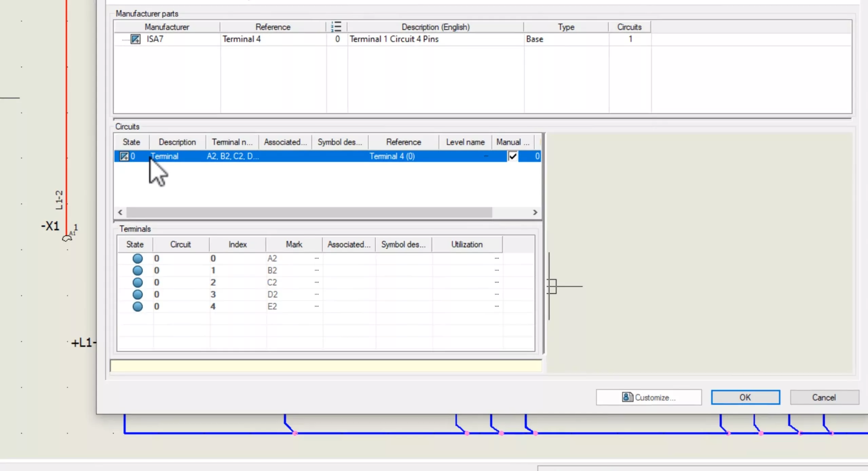Click the Circuits list scroll right arrow
The image size is (868, 471).
coord(535,212)
